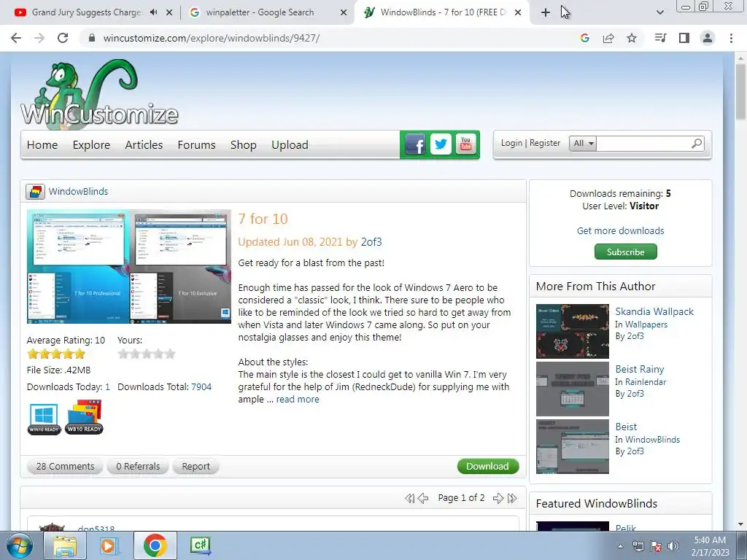Mute audio on Grand Jury tab

(153, 12)
